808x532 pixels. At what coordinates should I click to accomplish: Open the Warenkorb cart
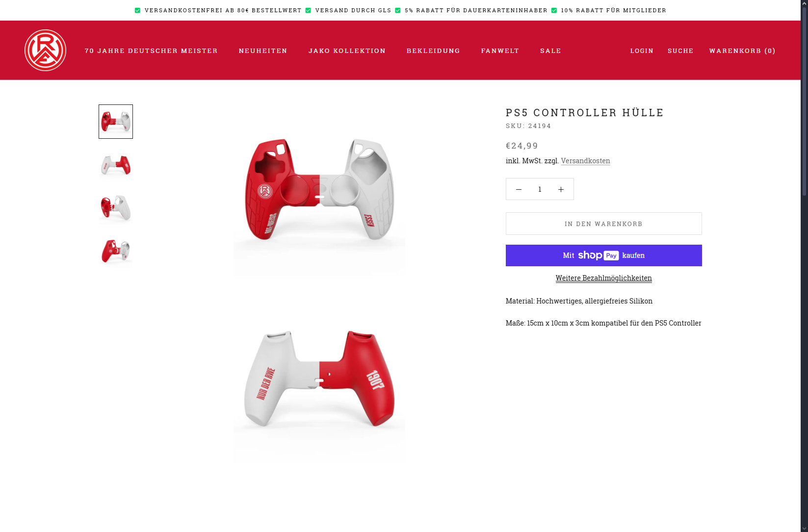click(742, 51)
